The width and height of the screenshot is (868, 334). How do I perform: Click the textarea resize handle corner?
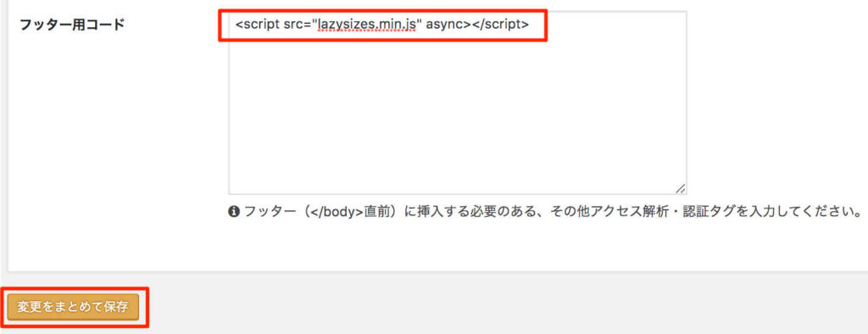[681, 188]
